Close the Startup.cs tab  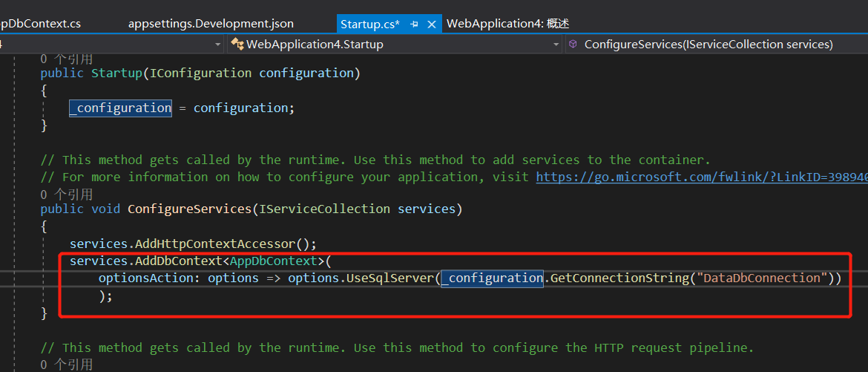432,24
